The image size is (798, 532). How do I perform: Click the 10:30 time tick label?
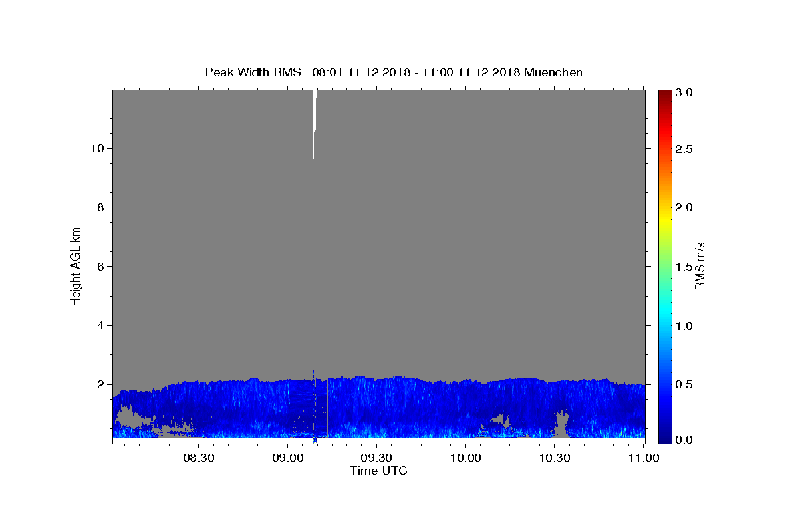tap(555, 458)
